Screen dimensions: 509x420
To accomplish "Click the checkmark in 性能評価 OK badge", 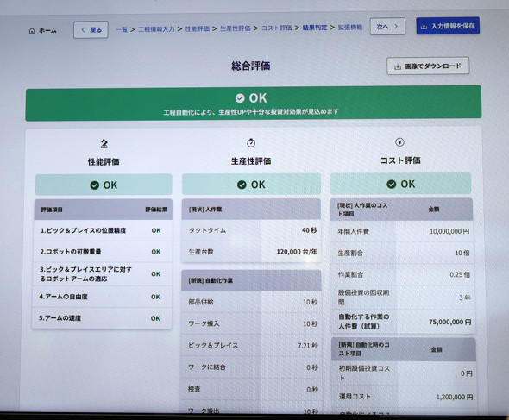I will [94, 185].
